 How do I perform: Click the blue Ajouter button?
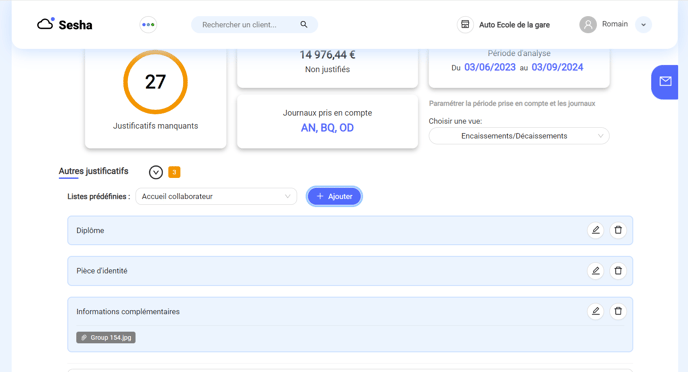[x=334, y=196]
